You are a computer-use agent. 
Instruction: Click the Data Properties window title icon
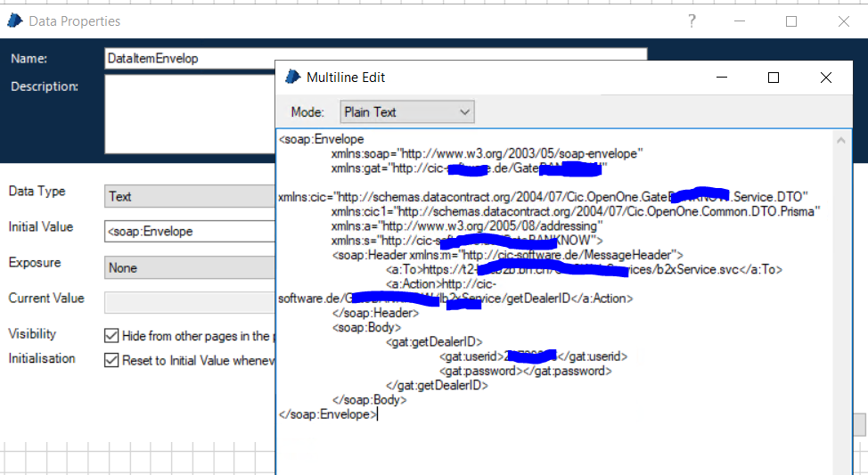tap(15, 20)
